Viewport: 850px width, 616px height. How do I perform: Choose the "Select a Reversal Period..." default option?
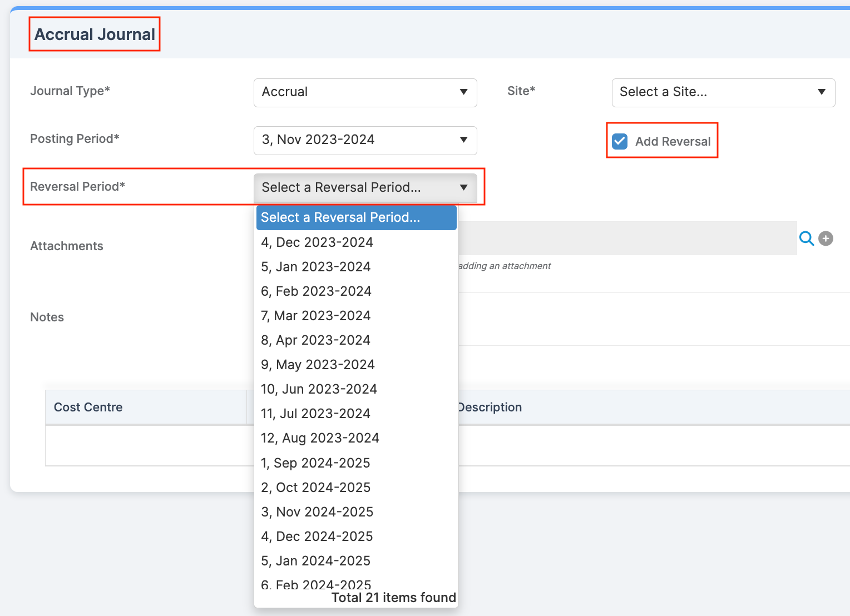[340, 217]
